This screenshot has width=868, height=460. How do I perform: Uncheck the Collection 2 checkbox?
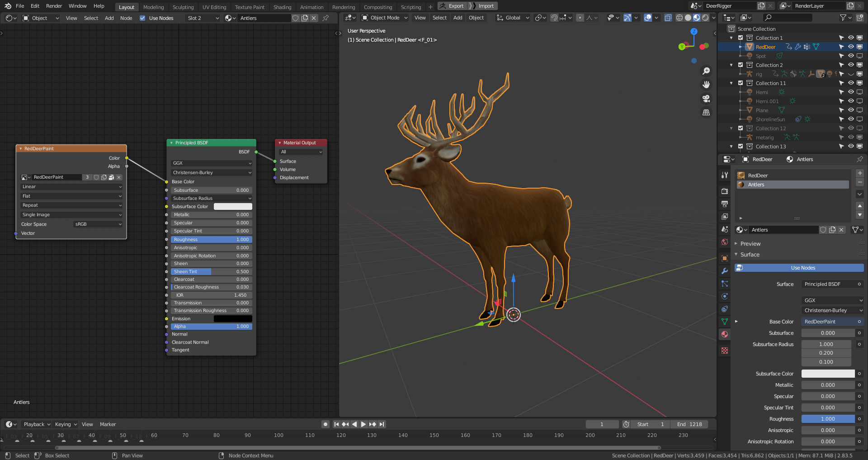tap(741, 65)
